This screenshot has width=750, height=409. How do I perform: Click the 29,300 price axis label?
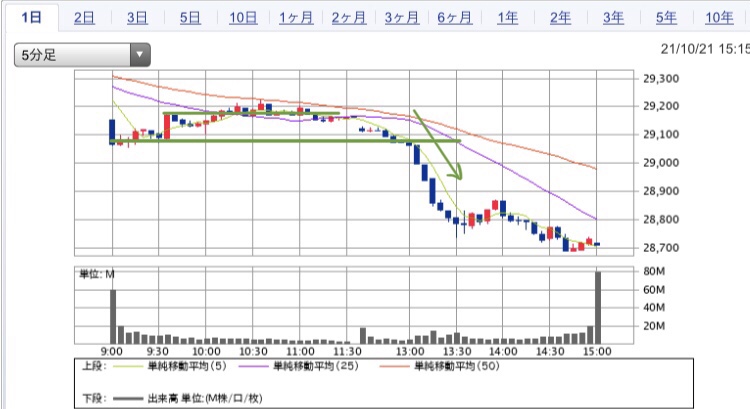[x=661, y=79]
